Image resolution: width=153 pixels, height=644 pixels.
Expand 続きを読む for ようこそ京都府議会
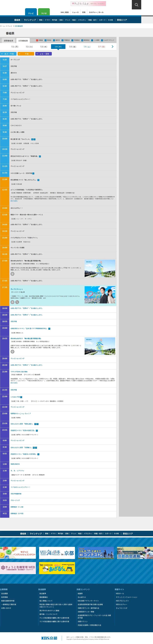[14, 201]
